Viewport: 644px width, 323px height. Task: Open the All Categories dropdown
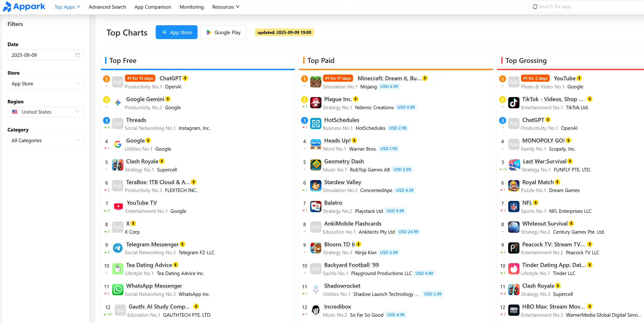coord(45,140)
